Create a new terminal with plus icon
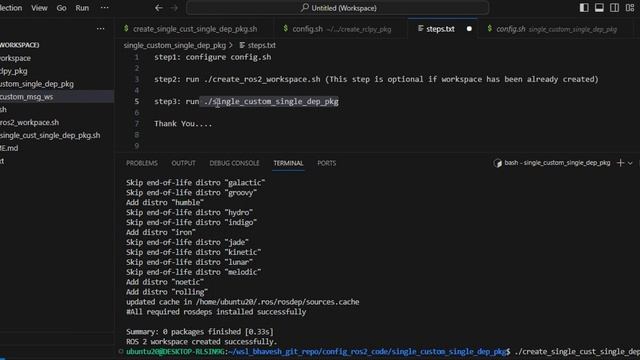The width and height of the screenshot is (640, 360). pyautogui.click(x=620, y=163)
